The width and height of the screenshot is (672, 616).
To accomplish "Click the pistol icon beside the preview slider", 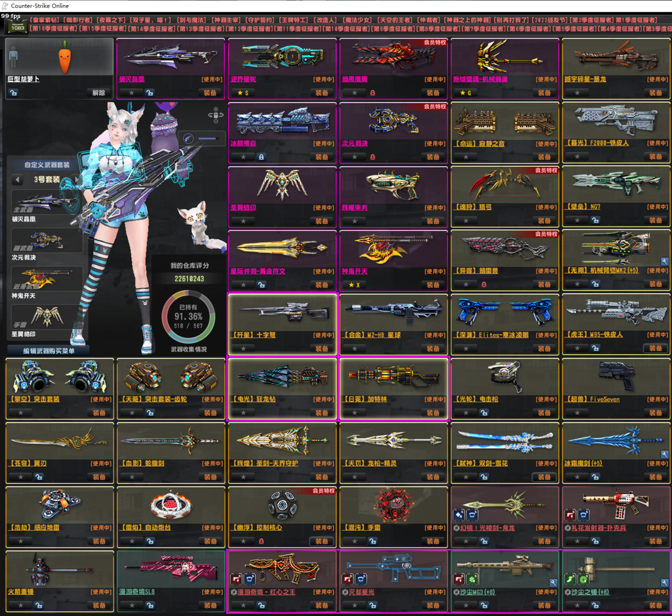I will tap(189, 138).
